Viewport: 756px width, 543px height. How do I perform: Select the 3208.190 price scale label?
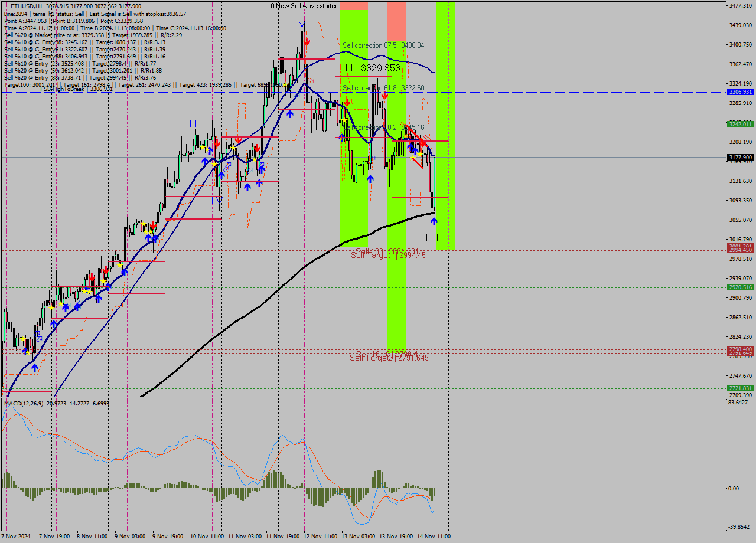click(741, 142)
